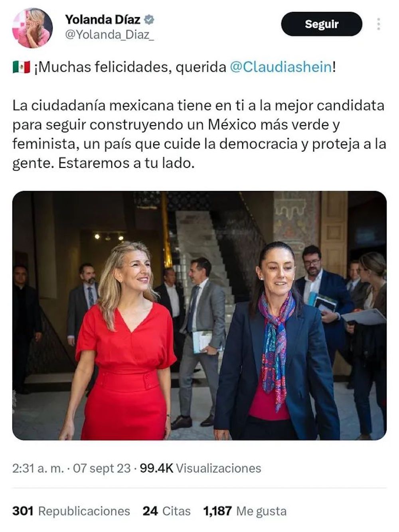Click the 07 sept 23 date

[102, 468]
